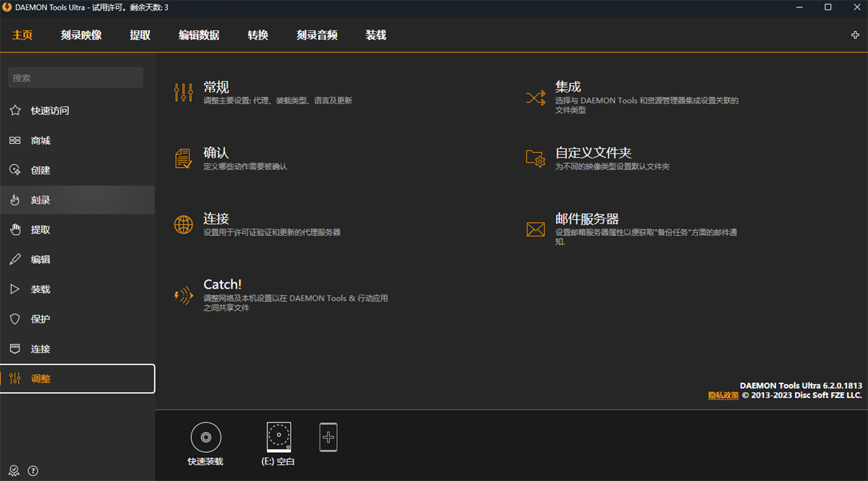This screenshot has width=868, height=481.
Task: Click description 定义哪些动作需要被确认
Action: tap(245, 166)
